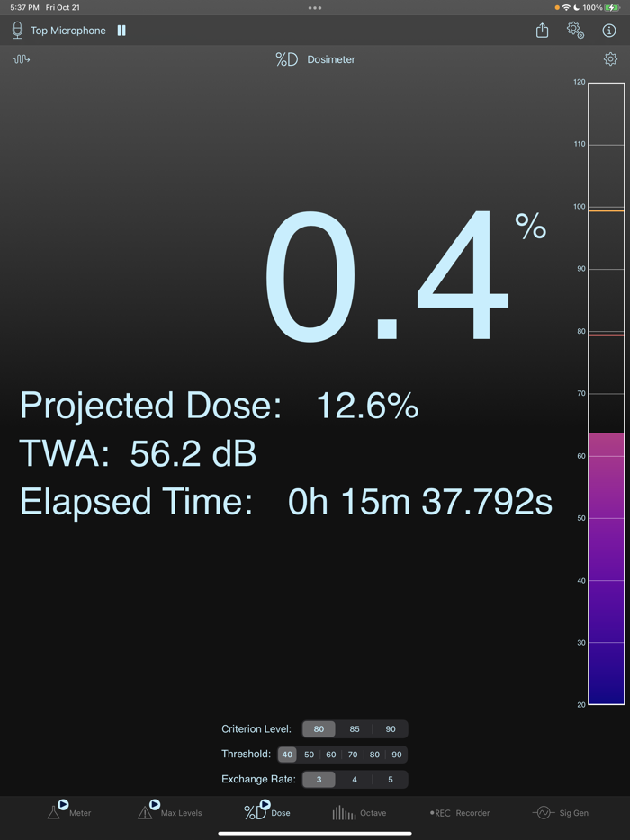
Task: Tap the run arrow badge on the Dose tab
Action: (x=264, y=806)
